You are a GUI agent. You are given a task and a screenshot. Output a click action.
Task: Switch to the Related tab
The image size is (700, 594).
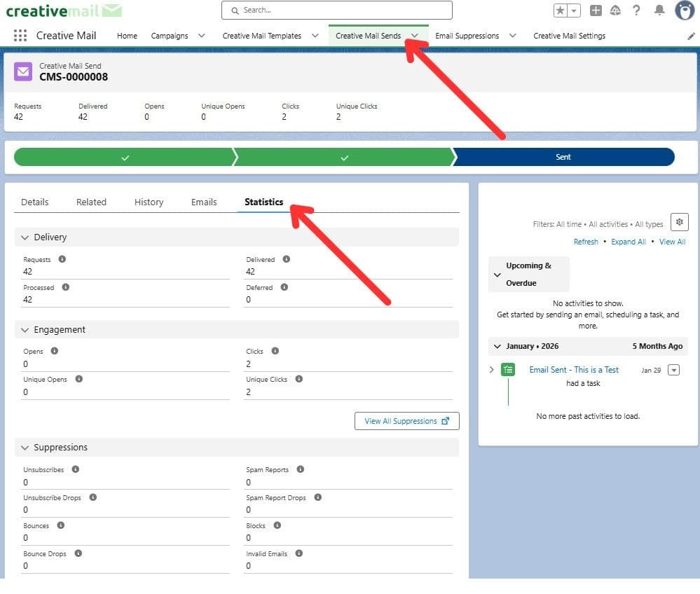92,202
